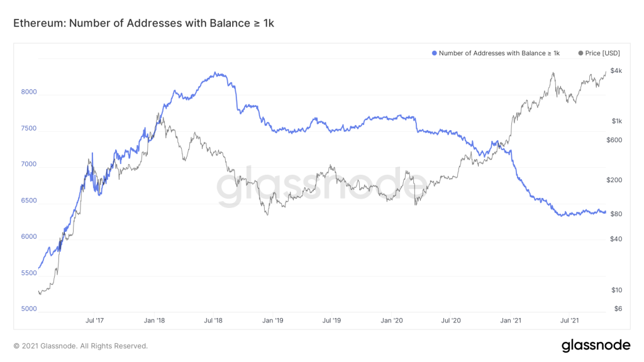Toggle the 'Number of Addresses with Balance' legend label
Image resolution: width=644 pixels, height=362 pixels.
(x=499, y=53)
